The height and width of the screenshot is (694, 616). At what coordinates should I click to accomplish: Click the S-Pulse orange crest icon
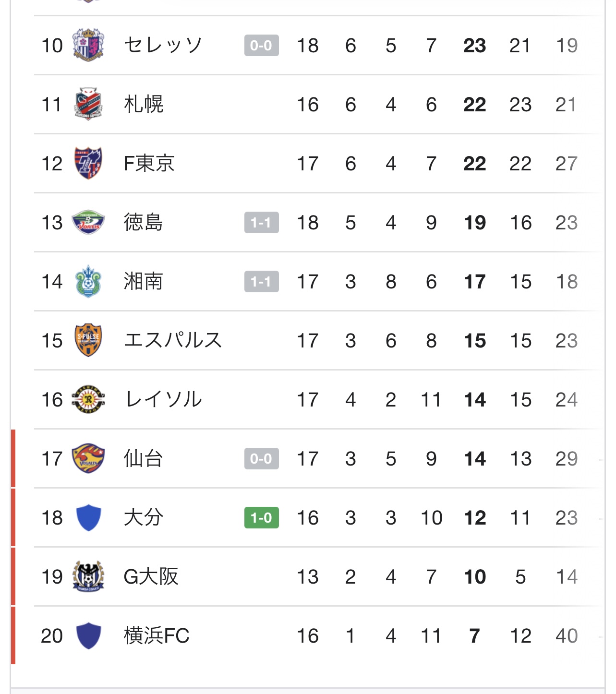[88, 340]
